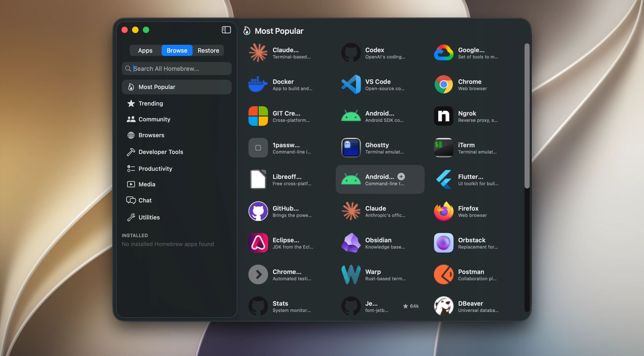Focus the Search All Homebrew field

coord(176,69)
